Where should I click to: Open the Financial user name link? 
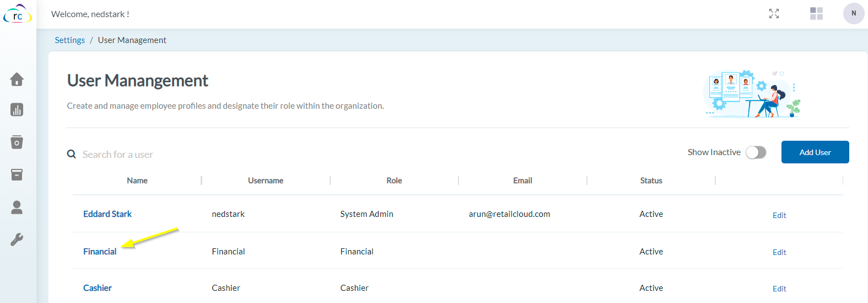click(x=100, y=252)
